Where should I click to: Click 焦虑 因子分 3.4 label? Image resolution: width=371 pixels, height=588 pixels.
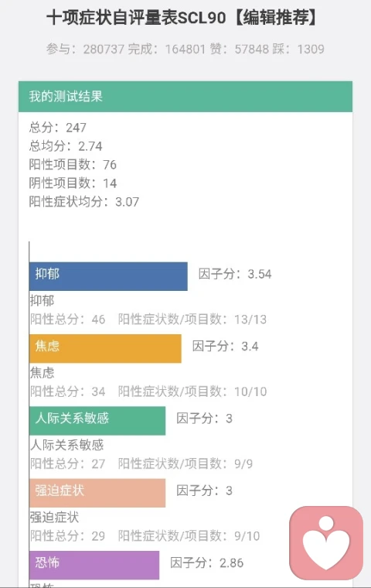pos(225,346)
